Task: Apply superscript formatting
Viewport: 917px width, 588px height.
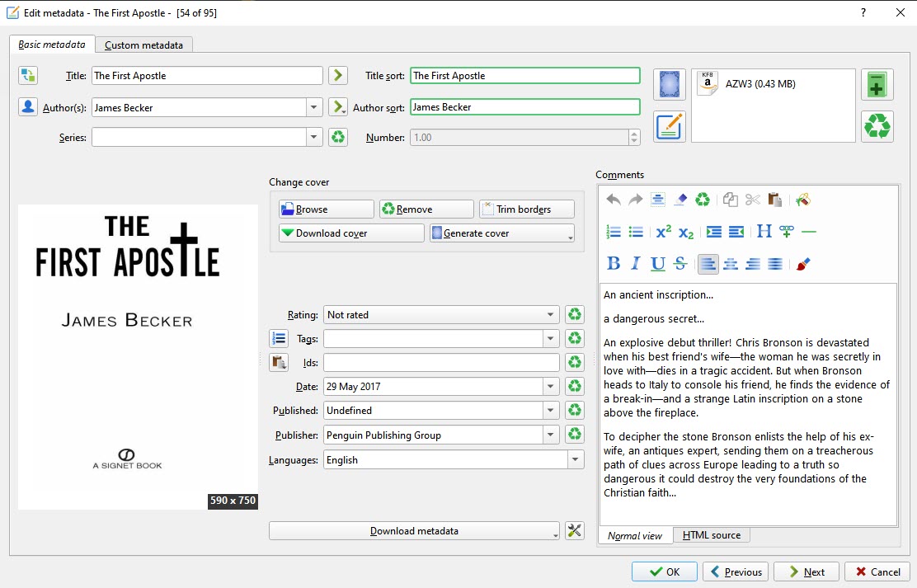Action: (x=663, y=233)
